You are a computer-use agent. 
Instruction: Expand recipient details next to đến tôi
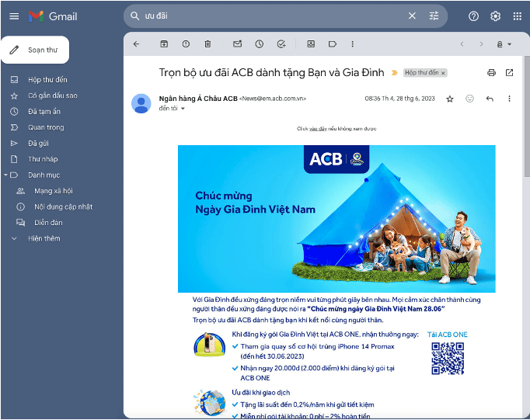(183, 109)
